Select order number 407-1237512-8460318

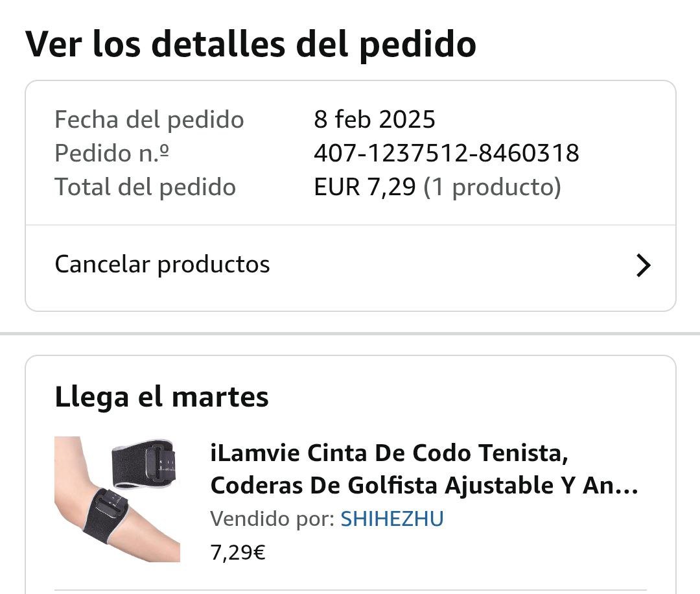[446, 154]
